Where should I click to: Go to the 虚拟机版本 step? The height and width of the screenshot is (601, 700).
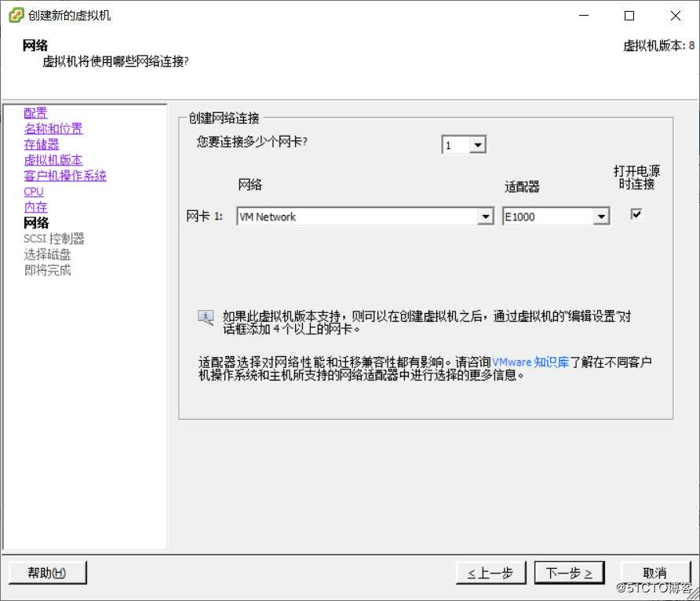(x=53, y=160)
